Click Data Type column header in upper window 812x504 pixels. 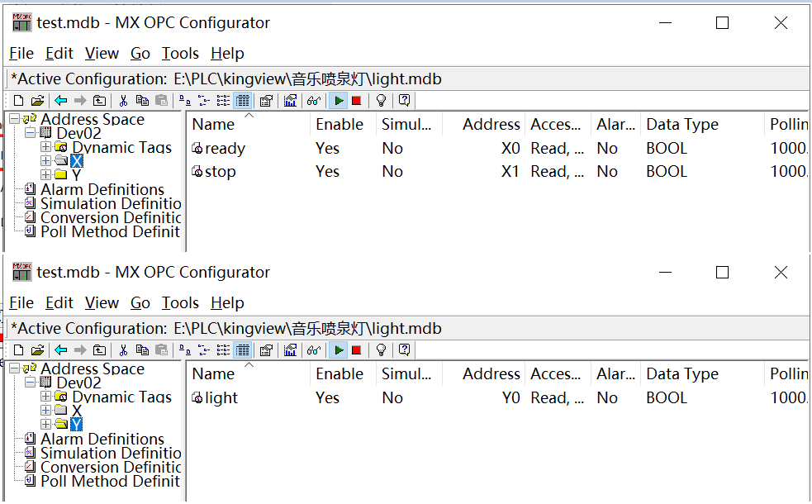702,124
